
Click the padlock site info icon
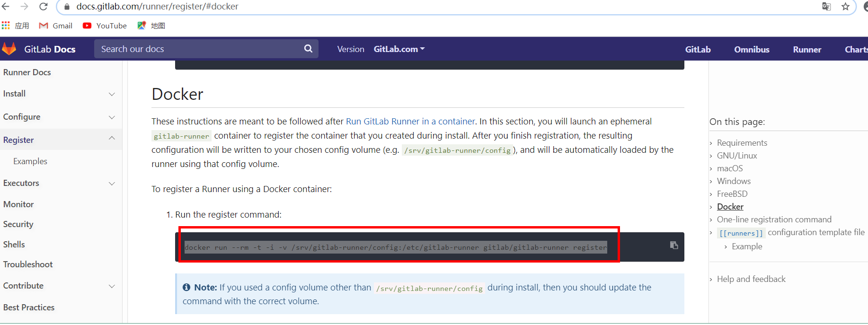(67, 7)
